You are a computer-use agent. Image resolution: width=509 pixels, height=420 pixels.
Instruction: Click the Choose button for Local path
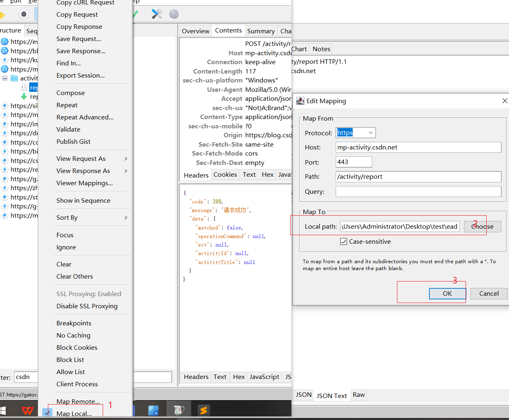tap(483, 227)
